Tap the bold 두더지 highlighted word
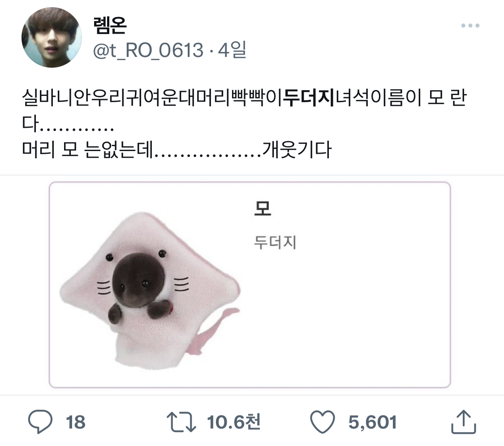The image size is (504, 446). tap(310, 97)
